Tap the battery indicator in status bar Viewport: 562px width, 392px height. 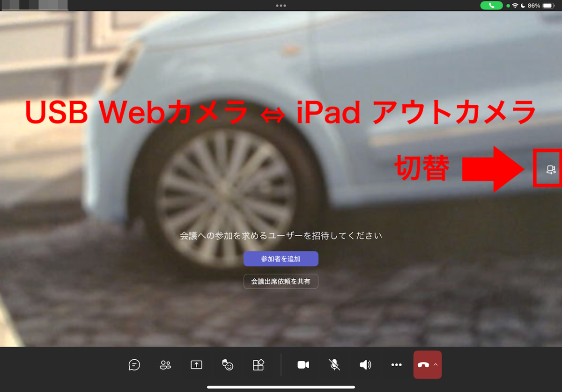click(548, 6)
